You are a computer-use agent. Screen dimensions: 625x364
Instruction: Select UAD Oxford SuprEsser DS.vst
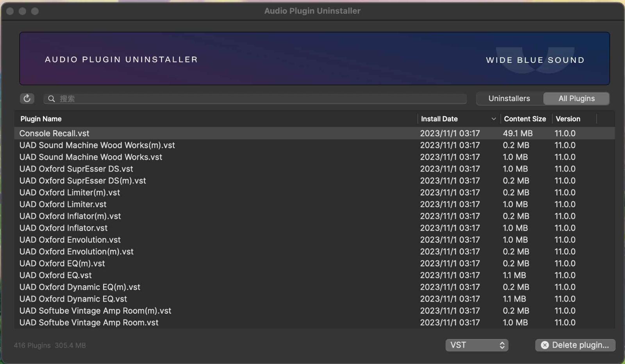[156, 169]
